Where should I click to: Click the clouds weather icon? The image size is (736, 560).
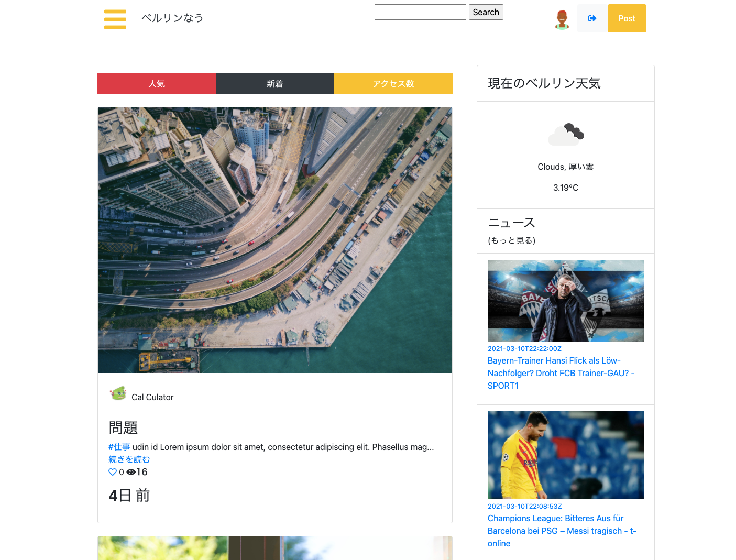(x=566, y=135)
